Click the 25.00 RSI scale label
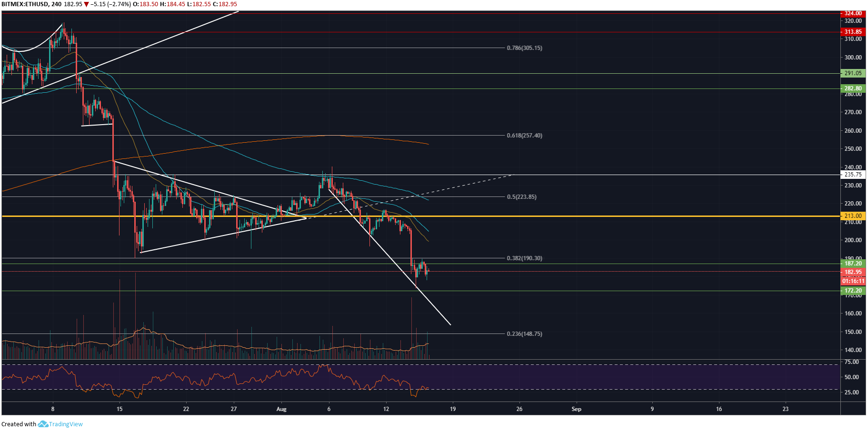This screenshot has width=868, height=431. 852,392
